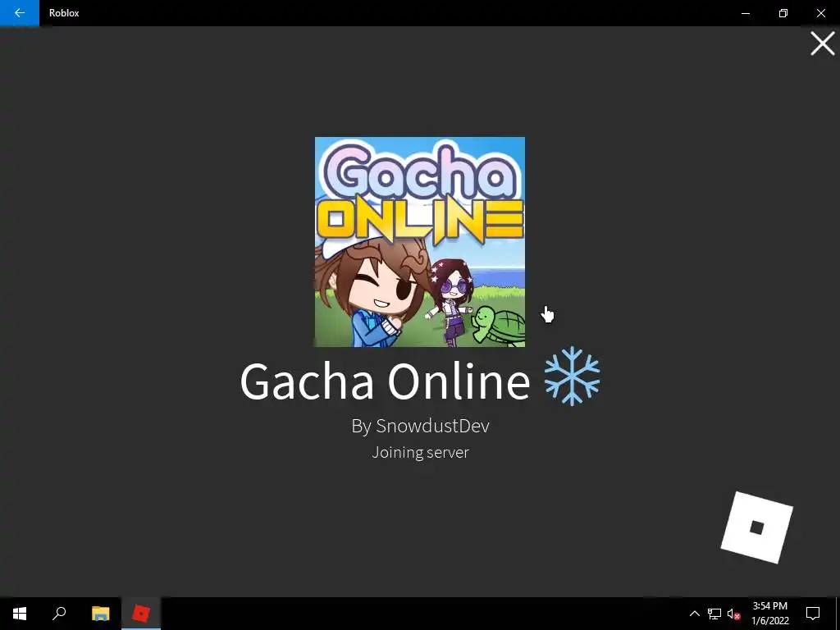Click the spinning Roblox logo loader
The image size is (840, 630).
point(756,527)
